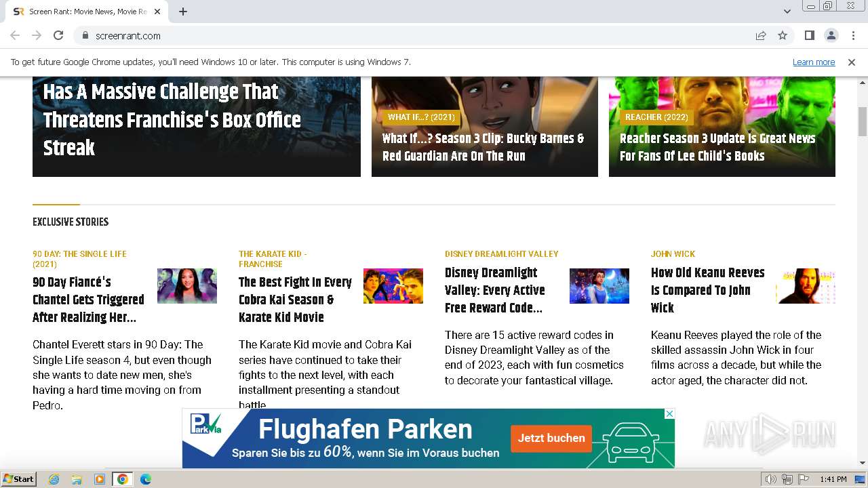Open the taskbar file explorer folder

point(77,479)
